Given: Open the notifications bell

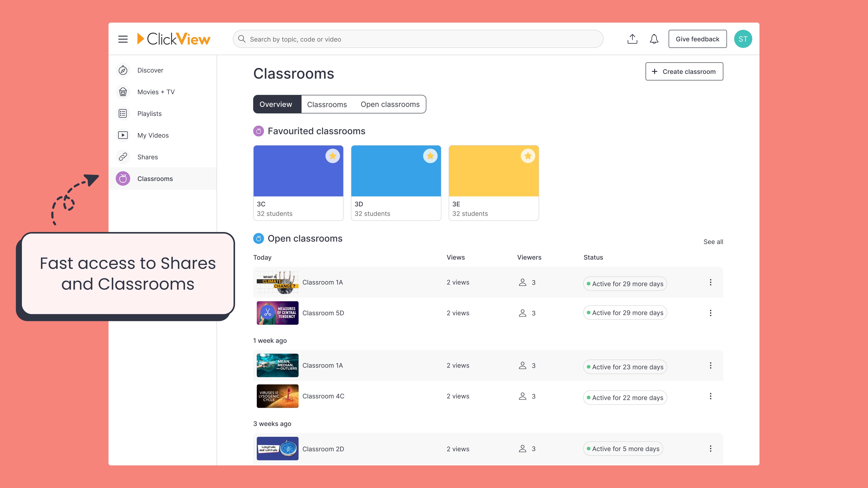Looking at the screenshot, I should pyautogui.click(x=654, y=39).
